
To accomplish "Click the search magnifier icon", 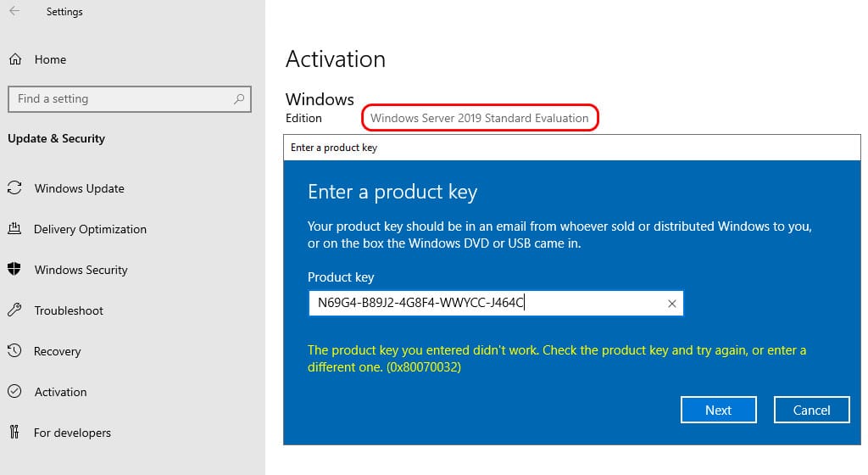I will 238,99.
